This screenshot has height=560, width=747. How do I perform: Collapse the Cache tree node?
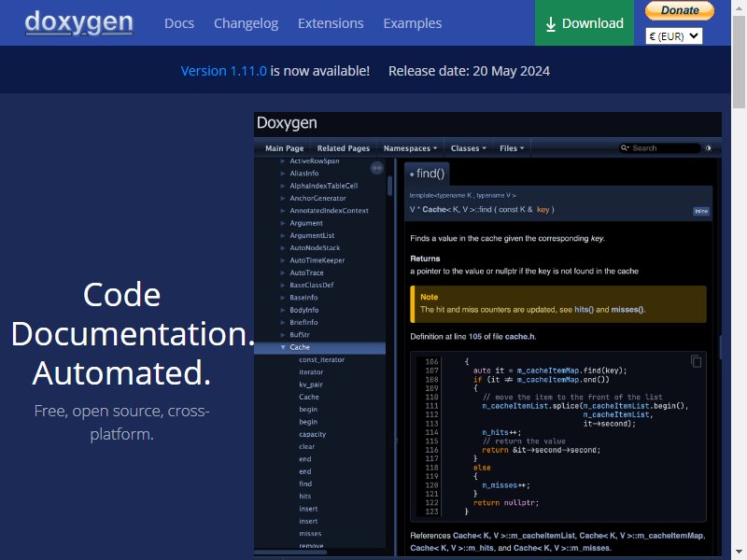(283, 347)
